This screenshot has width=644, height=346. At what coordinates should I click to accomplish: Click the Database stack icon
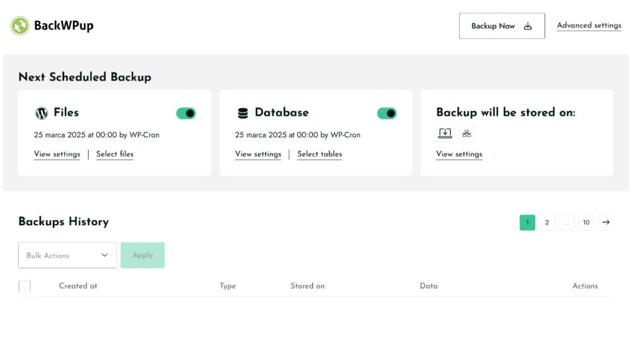coord(243,113)
